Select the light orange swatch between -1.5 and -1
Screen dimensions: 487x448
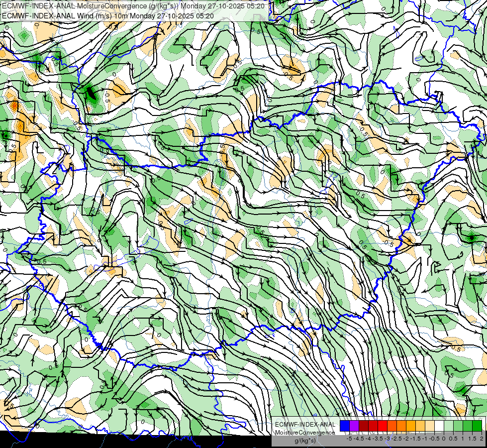420,426
